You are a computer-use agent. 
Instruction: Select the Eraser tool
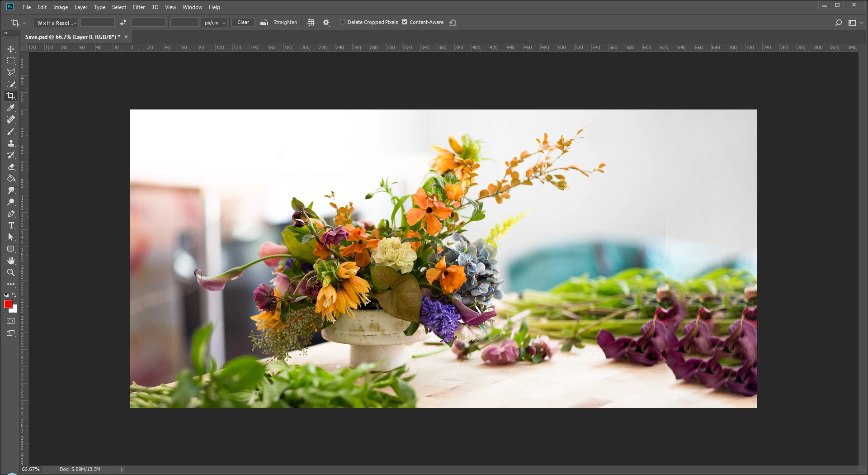click(x=11, y=166)
